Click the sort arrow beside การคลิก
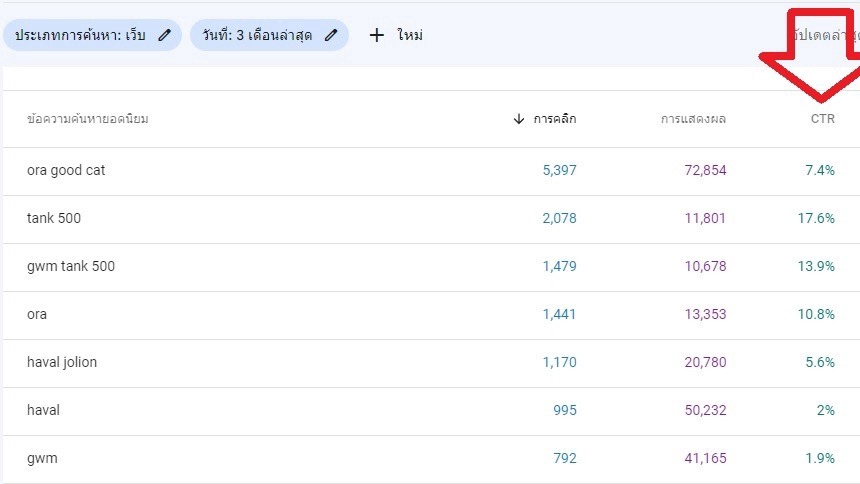Image resolution: width=860 pixels, height=484 pixels. [518, 119]
